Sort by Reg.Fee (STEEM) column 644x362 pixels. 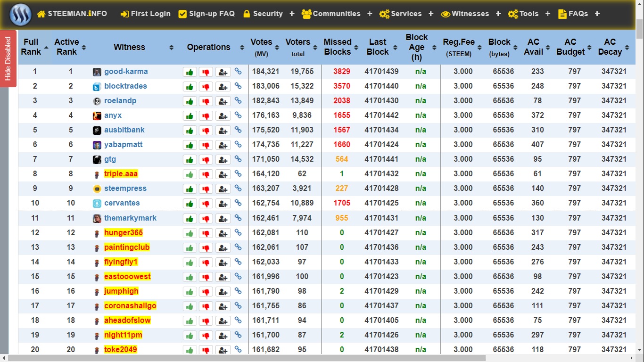click(x=462, y=47)
